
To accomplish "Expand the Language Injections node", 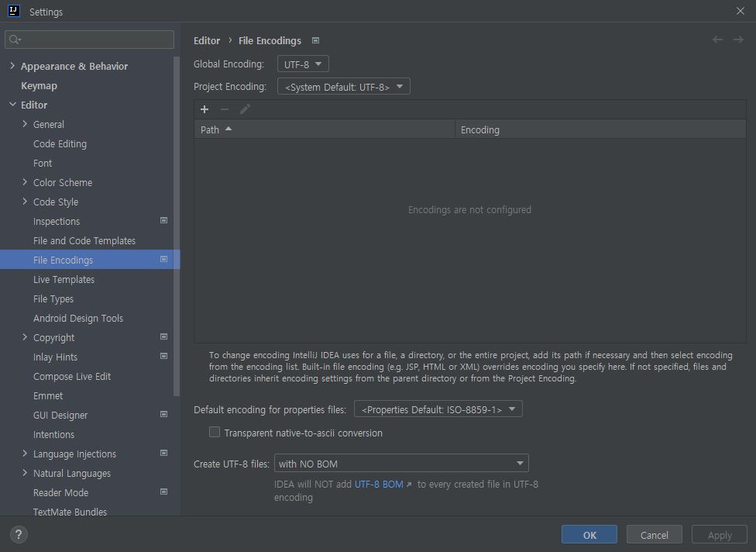I will pos(25,453).
